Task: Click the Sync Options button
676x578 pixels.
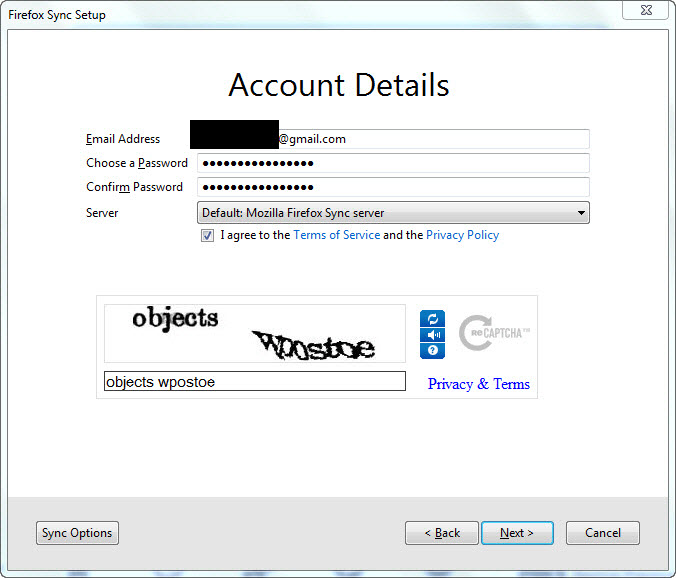Action: (x=78, y=533)
